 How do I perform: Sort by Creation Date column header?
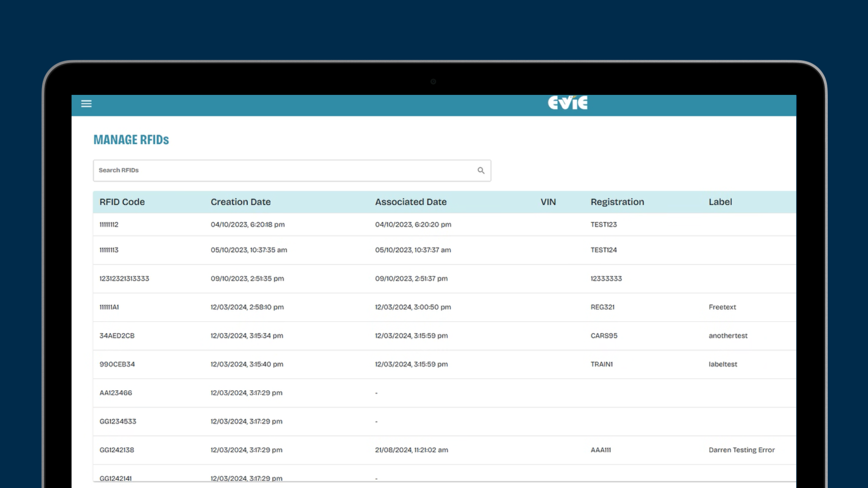[241, 202]
